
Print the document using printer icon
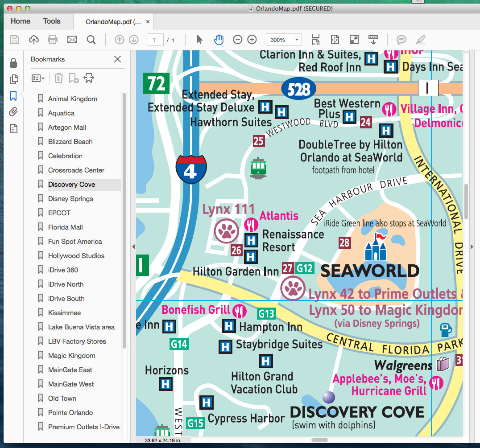53,40
